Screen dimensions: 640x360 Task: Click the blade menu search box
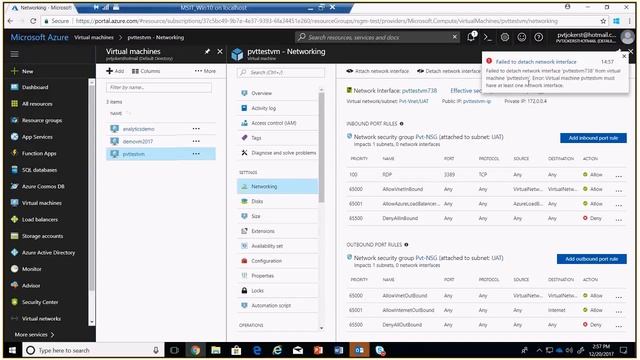pos(281,73)
